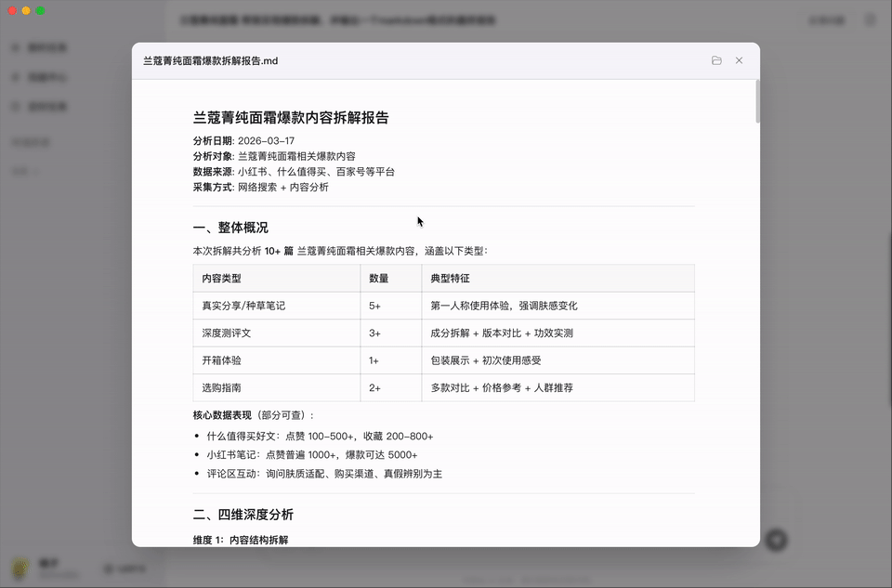The height and width of the screenshot is (588, 892).
Task: Expand the sidebar history list label
Action: 32,142
